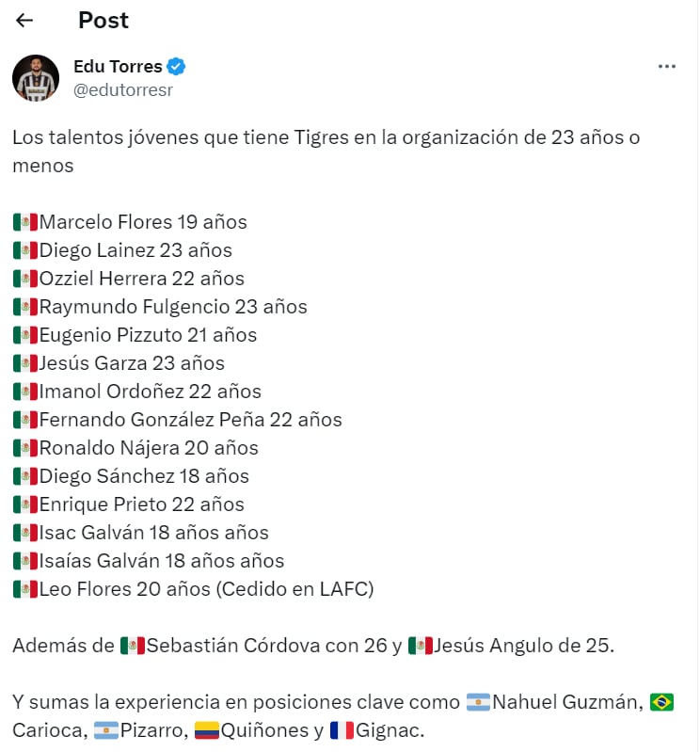Click the @edutorresr handle
Image resolution: width=700 pixels, height=752 pixels.
click(x=123, y=90)
